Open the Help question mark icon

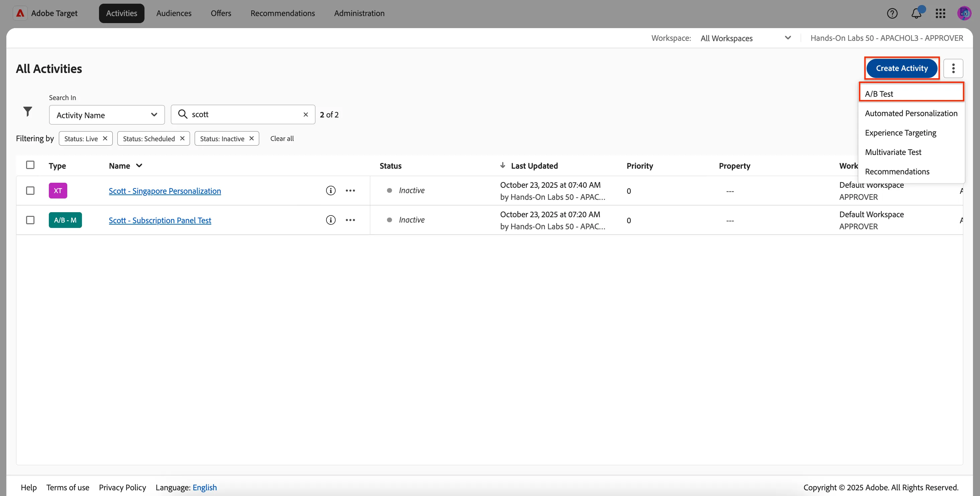point(892,13)
